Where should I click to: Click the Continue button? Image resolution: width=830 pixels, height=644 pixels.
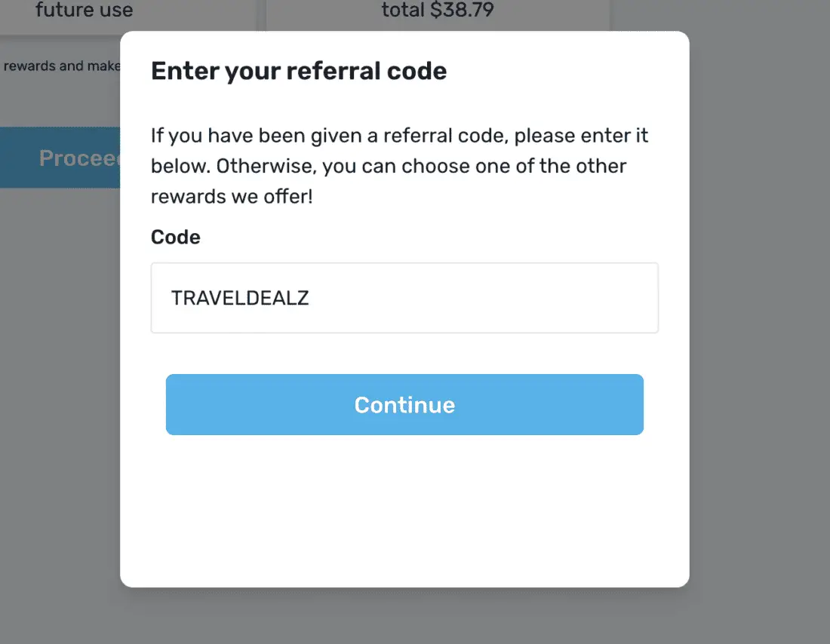click(404, 405)
